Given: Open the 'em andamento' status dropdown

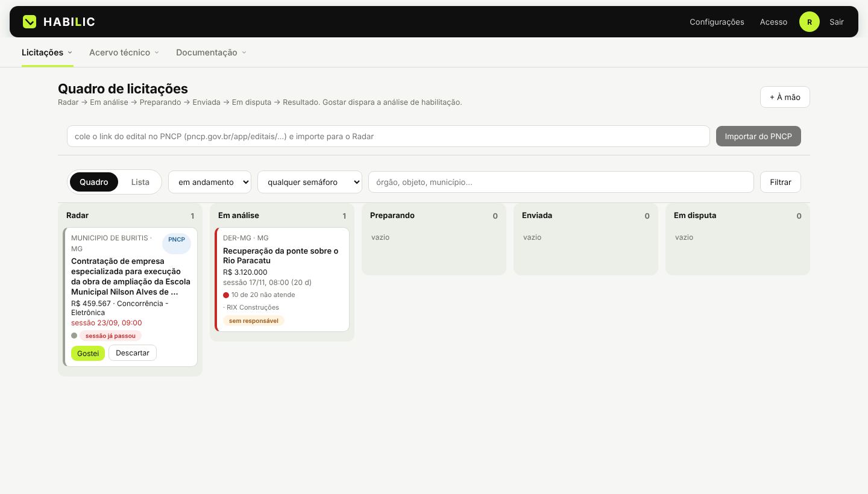Looking at the screenshot, I should 210,182.
